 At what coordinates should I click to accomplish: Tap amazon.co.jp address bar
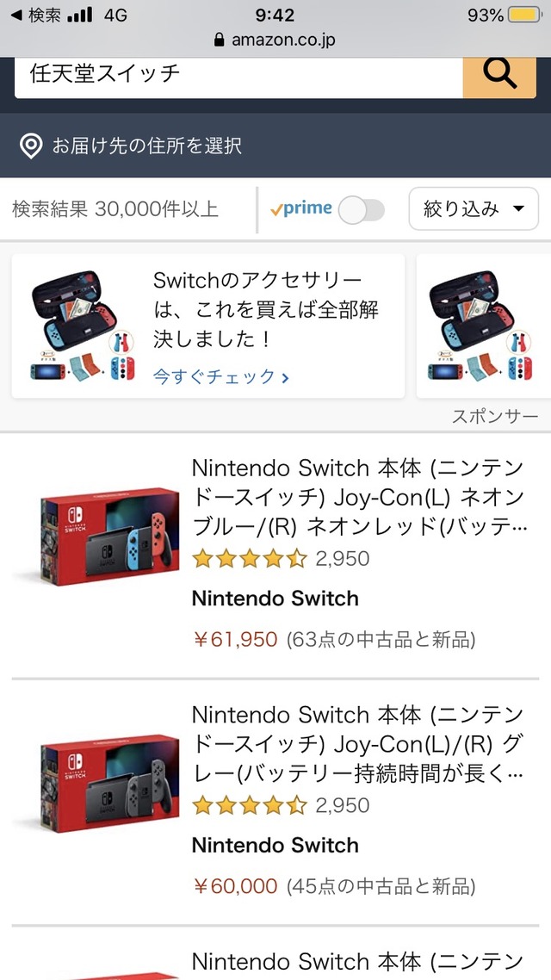[x=275, y=40]
